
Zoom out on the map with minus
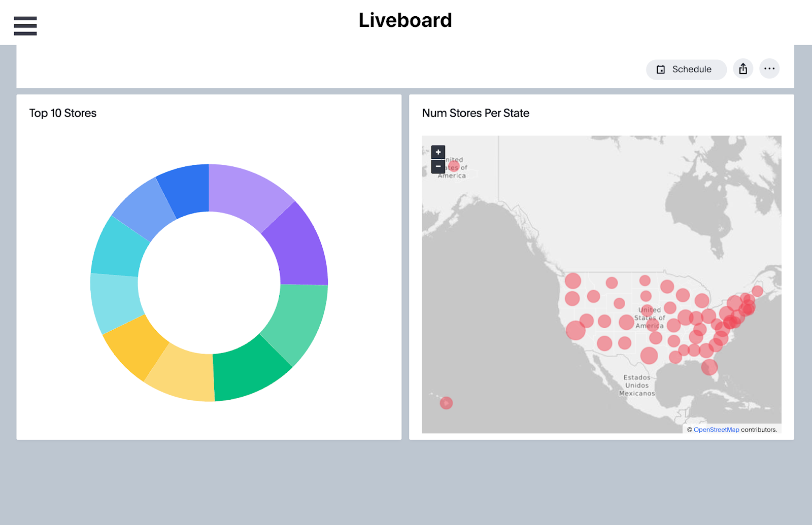(438, 166)
